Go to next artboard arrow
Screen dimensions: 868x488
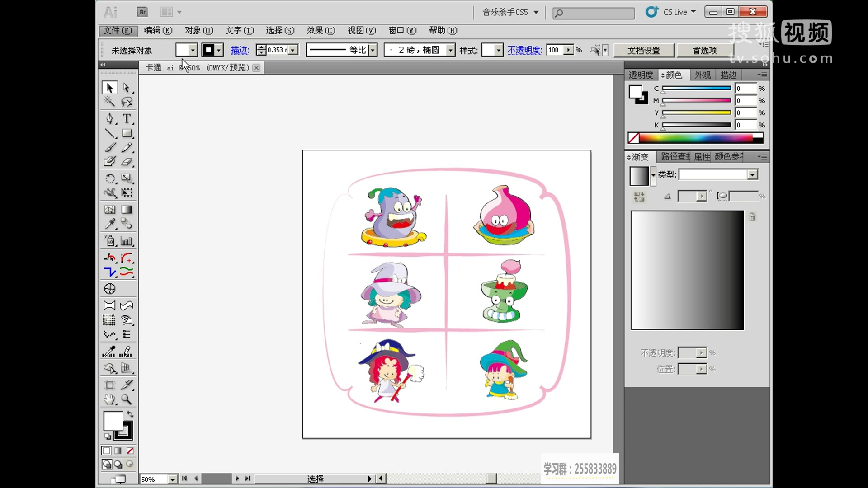click(x=237, y=479)
